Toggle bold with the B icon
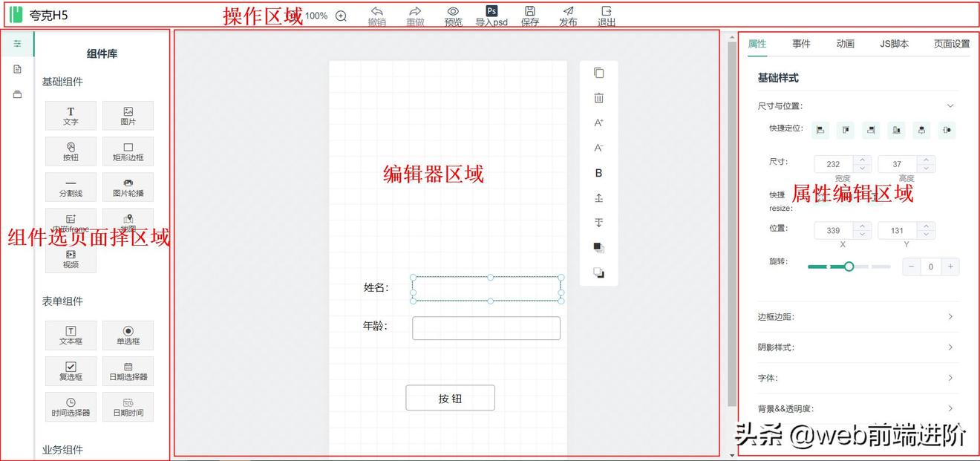This screenshot has height=461, width=980. (x=599, y=173)
